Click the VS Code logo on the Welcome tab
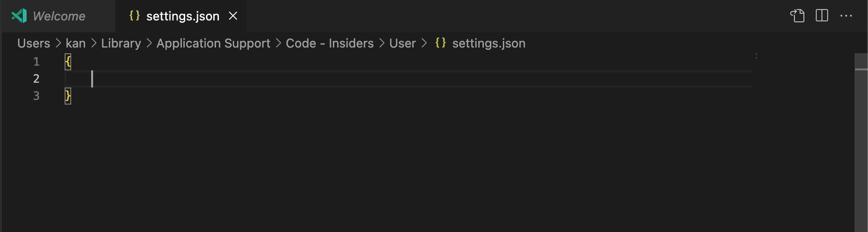Image resolution: width=868 pixels, height=232 pixels. tap(19, 16)
